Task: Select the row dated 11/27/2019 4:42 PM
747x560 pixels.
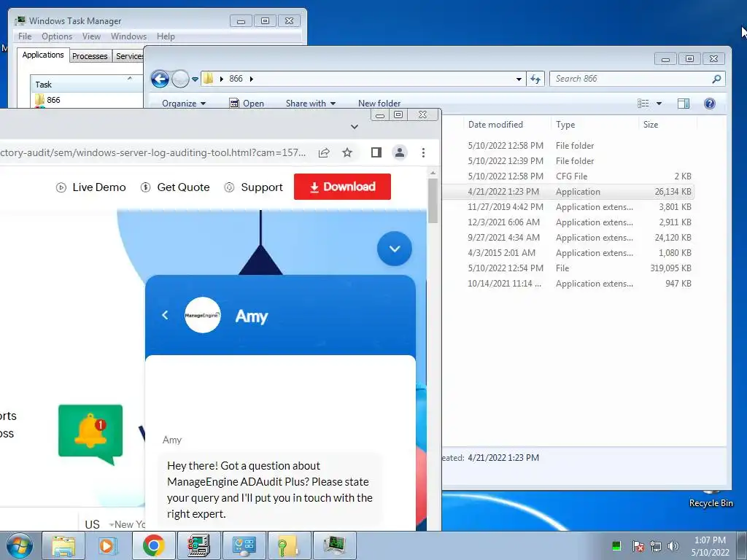Action: pos(568,206)
